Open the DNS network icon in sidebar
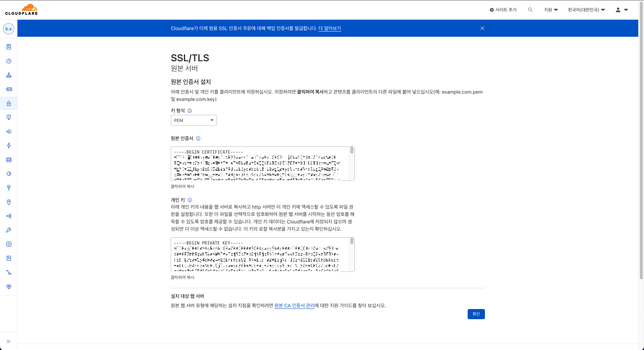 pos(9,75)
